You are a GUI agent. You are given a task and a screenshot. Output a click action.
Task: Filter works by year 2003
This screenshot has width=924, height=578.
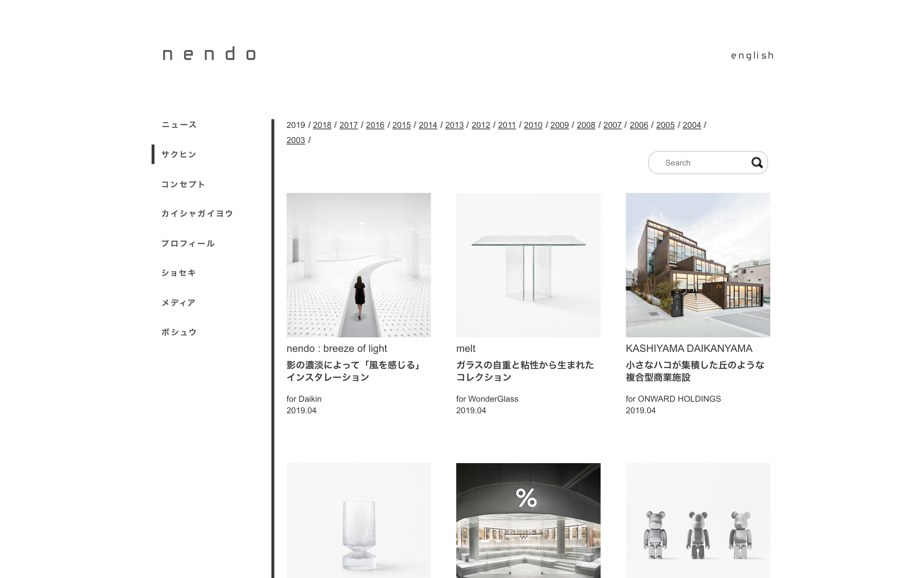[296, 140]
